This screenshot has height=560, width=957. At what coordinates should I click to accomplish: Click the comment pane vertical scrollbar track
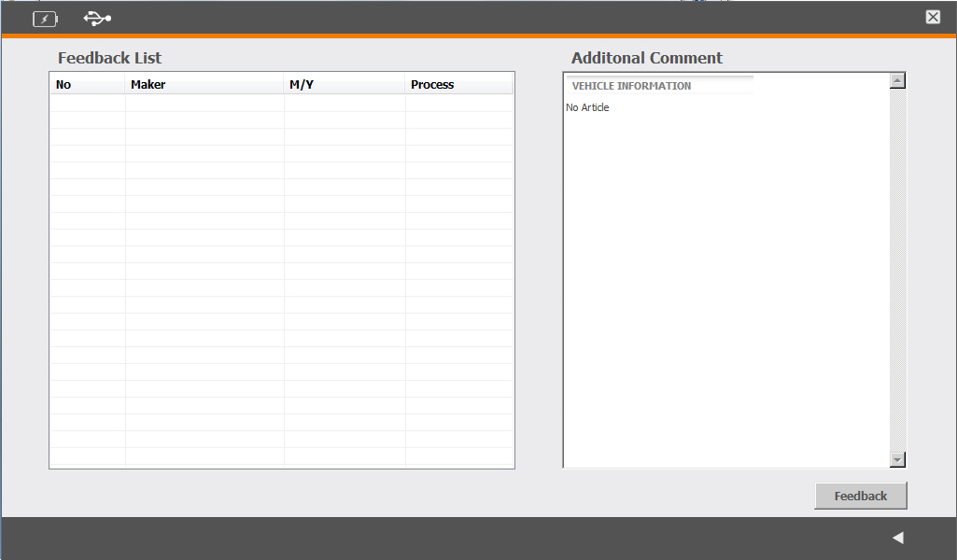[x=897, y=271]
